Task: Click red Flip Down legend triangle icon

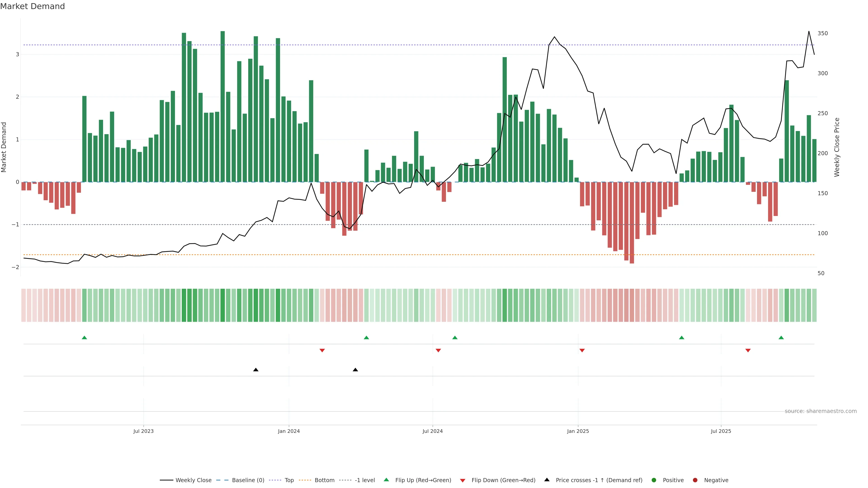Action: (x=463, y=481)
